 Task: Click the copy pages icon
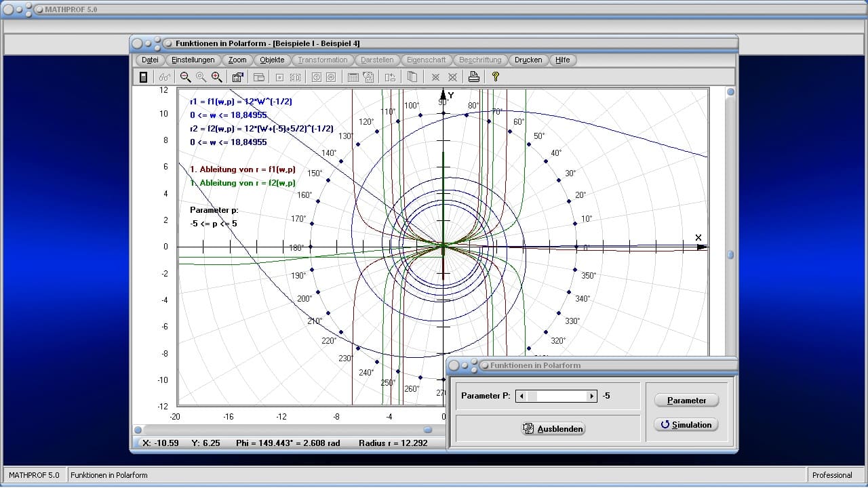coord(412,77)
